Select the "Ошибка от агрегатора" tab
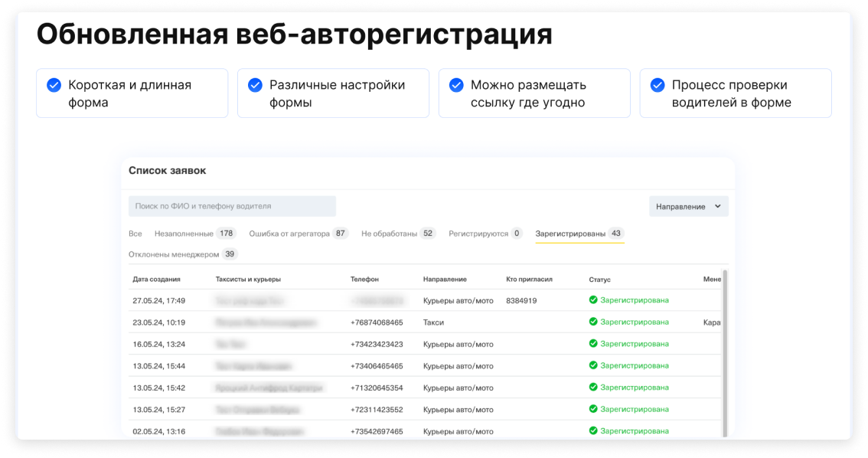This screenshot has width=868, height=458. [x=289, y=234]
